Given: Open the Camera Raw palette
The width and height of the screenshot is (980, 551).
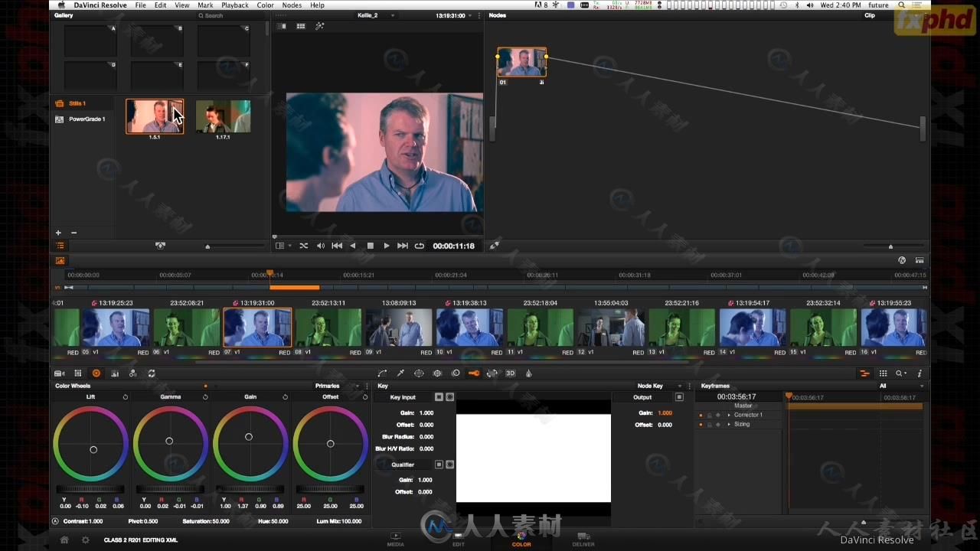Looking at the screenshot, I should [59, 373].
